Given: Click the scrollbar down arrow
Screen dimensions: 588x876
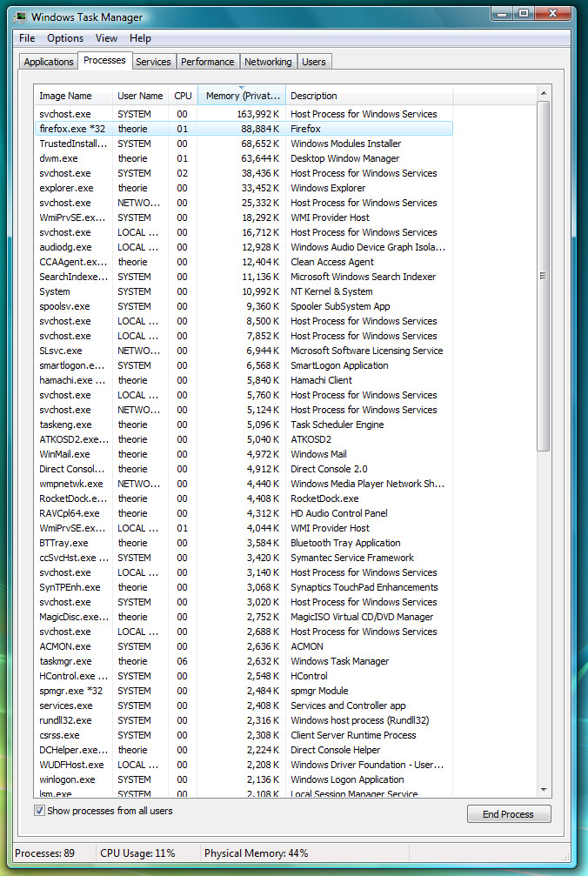Looking at the screenshot, I should pos(544,790).
